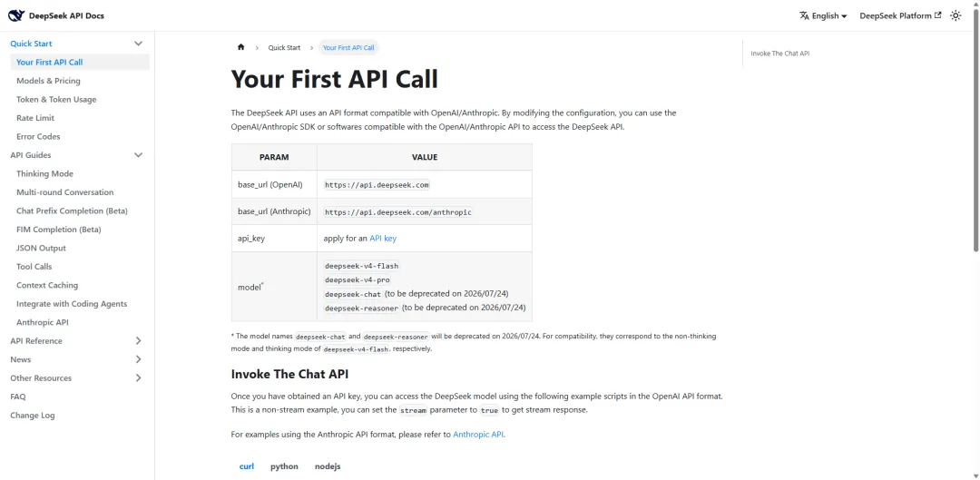
Task: Go to Quick Start breadcrumb
Action: (284, 47)
